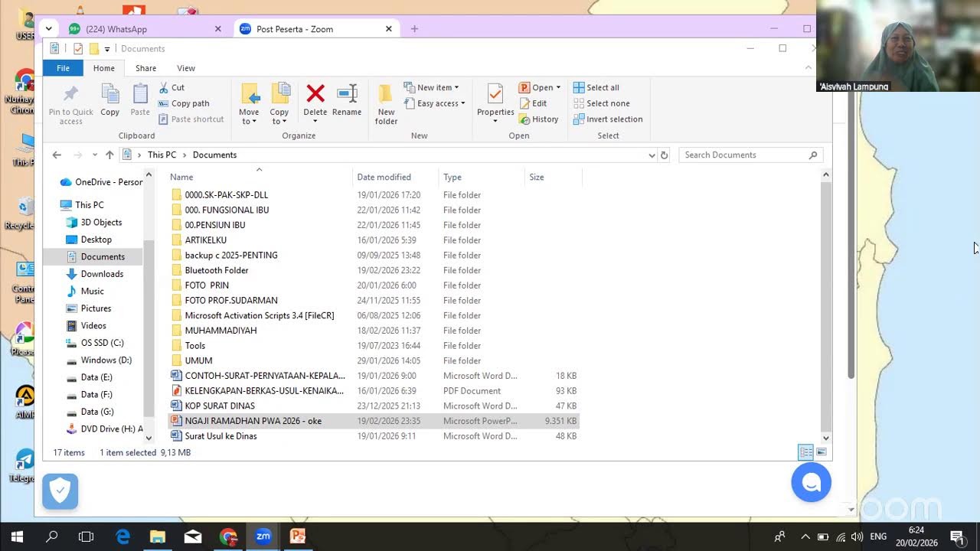Viewport: 980px width, 551px height.
Task: Collapse the ribbon with chevron
Action: pos(808,68)
